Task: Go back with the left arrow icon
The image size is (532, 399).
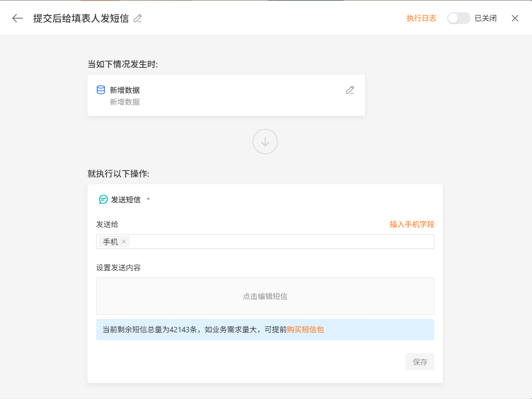Action: [x=18, y=18]
